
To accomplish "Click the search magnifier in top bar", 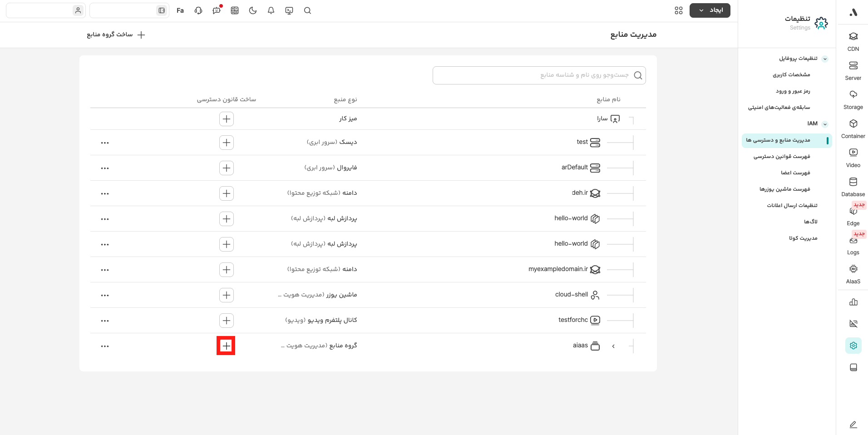I will coord(307,10).
